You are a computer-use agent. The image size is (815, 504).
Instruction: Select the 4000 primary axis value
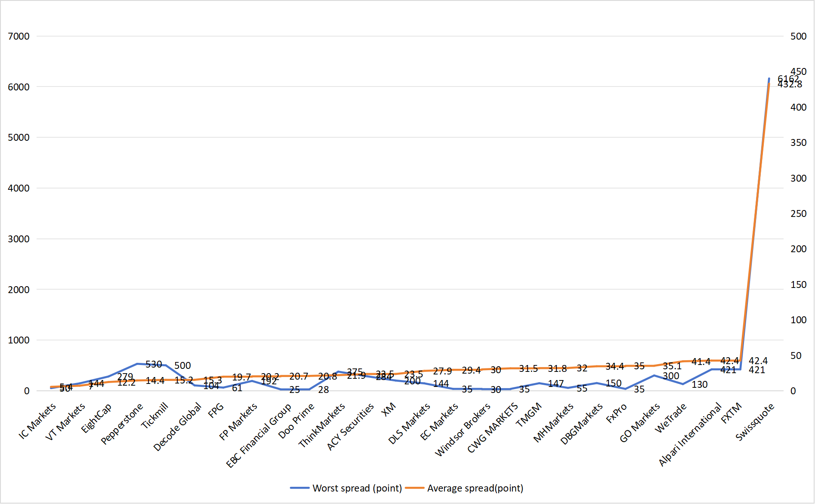pyautogui.click(x=19, y=188)
